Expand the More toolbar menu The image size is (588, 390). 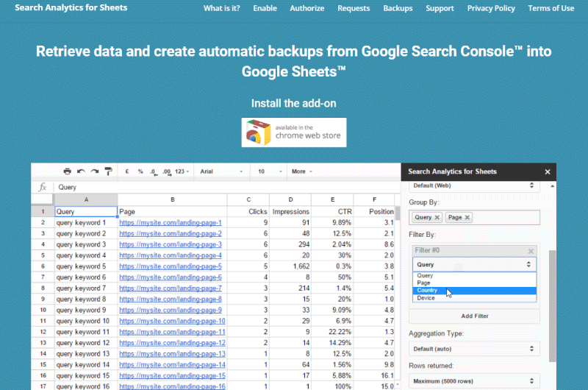(302, 171)
